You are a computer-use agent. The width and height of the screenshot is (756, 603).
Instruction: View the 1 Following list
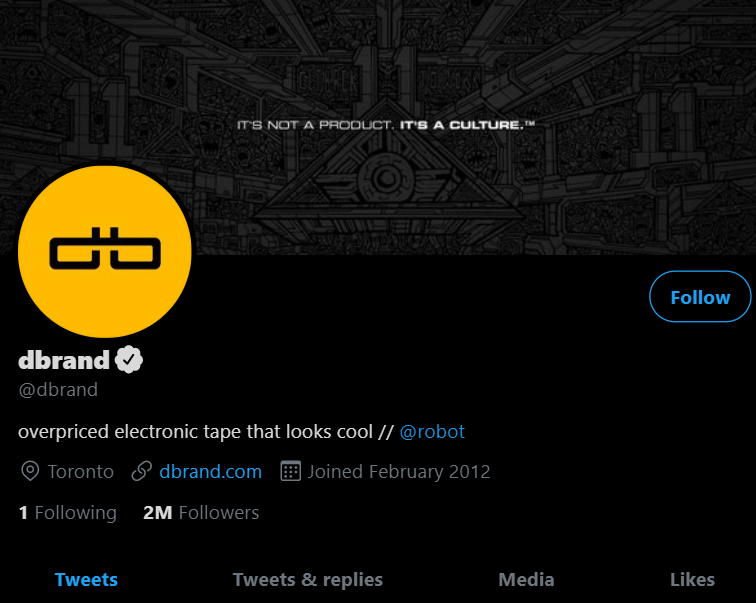click(68, 512)
